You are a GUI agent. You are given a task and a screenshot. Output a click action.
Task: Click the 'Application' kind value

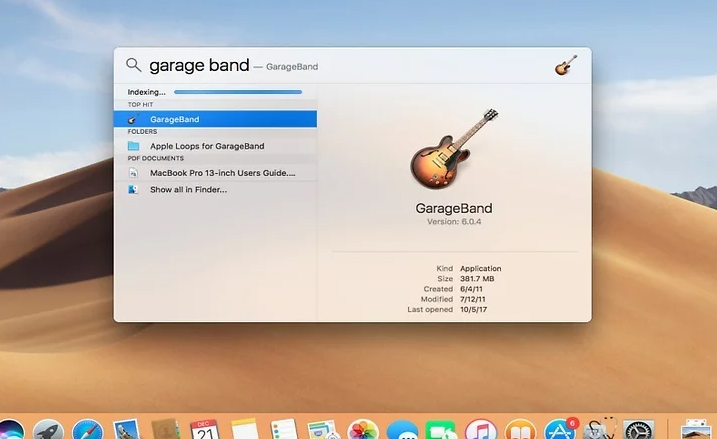click(481, 268)
